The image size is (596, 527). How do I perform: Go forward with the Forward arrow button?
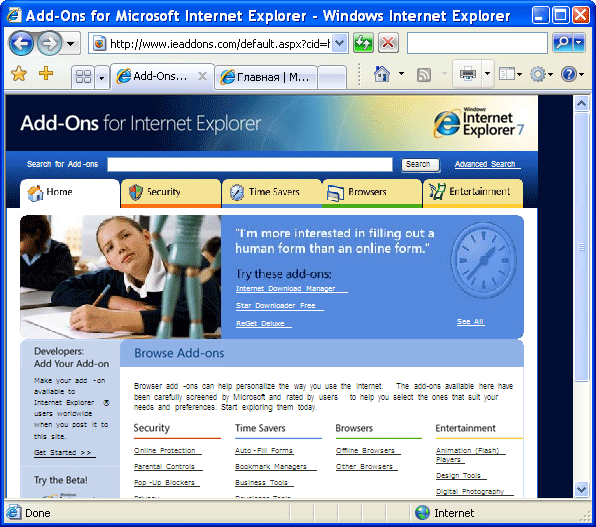pyautogui.click(x=49, y=44)
